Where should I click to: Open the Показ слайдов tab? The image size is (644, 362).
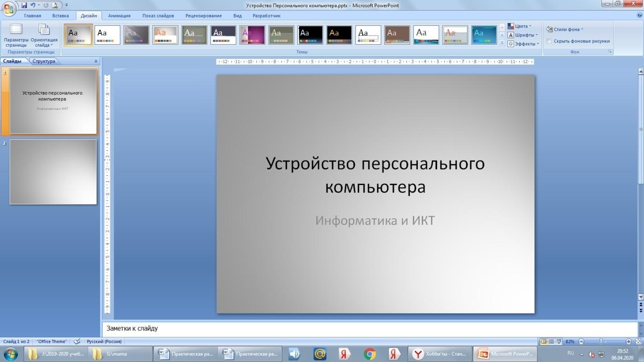(x=158, y=16)
